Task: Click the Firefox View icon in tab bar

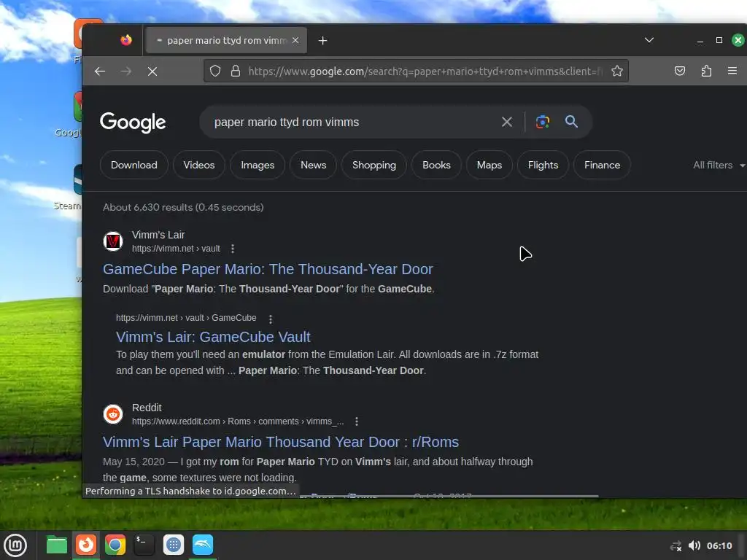Action: coord(125,40)
